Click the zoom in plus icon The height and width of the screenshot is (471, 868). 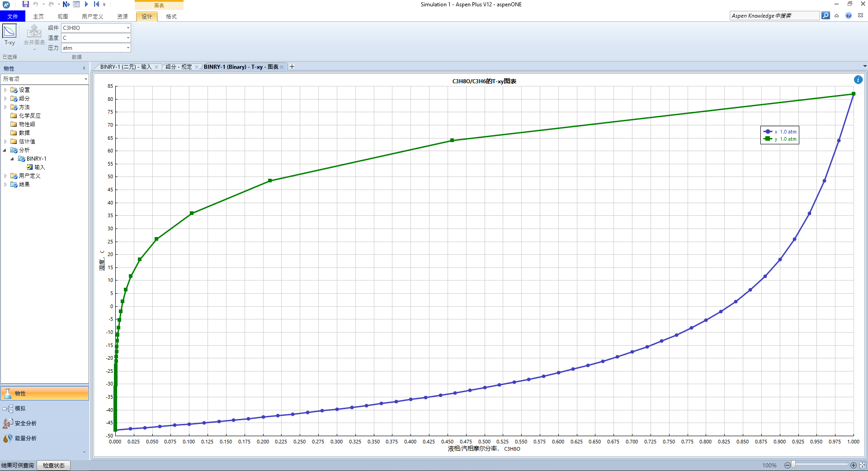point(854,465)
